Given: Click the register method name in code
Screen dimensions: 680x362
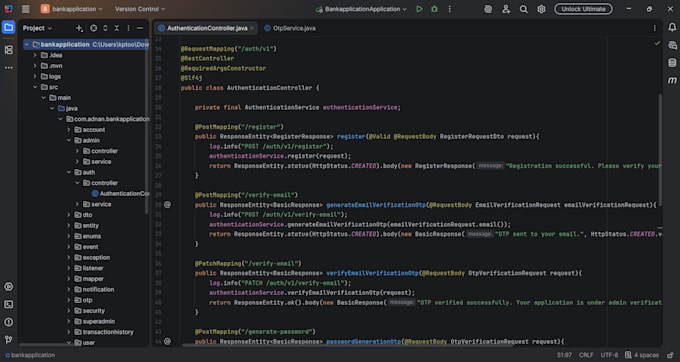Looking at the screenshot, I should click(351, 137).
